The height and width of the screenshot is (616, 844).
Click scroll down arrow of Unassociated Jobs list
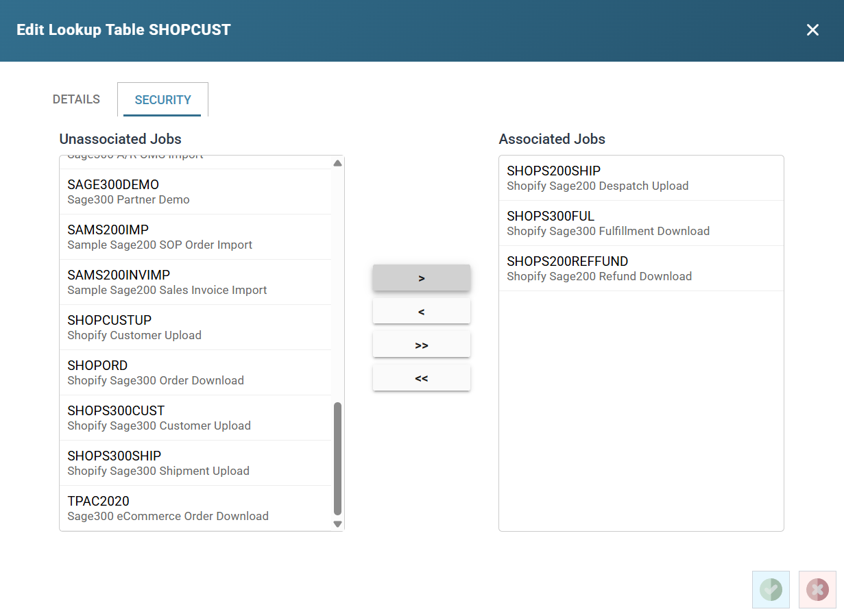[x=337, y=524]
